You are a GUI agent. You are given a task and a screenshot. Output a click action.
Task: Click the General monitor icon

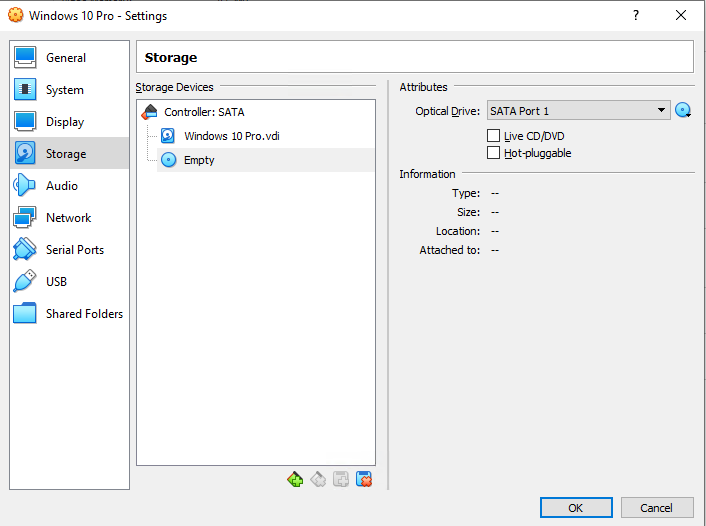coord(25,57)
